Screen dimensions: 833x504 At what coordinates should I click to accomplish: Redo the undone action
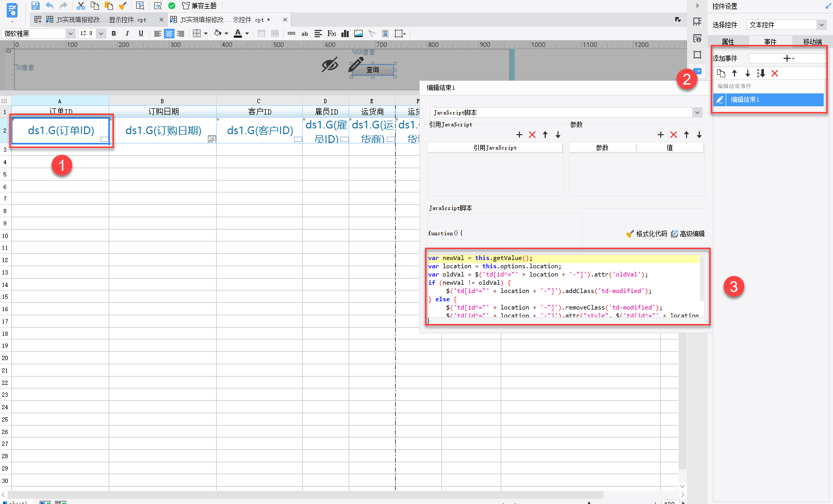click(x=63, y=6)
